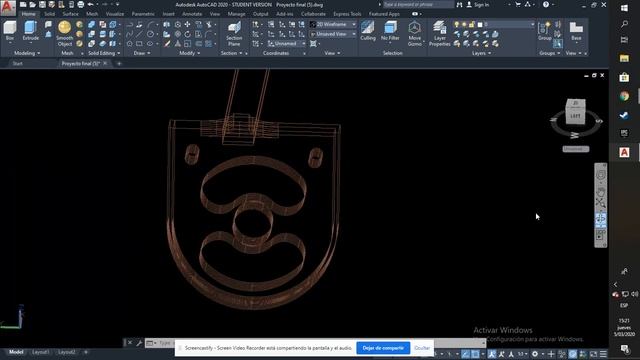Toggle layer lock padlock icon

coord(472,24)
